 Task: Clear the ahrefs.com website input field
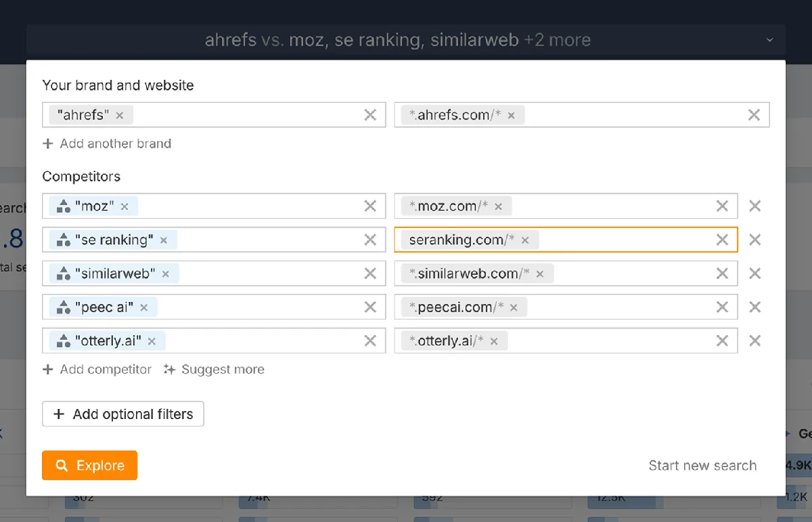[x=754, y=115]
